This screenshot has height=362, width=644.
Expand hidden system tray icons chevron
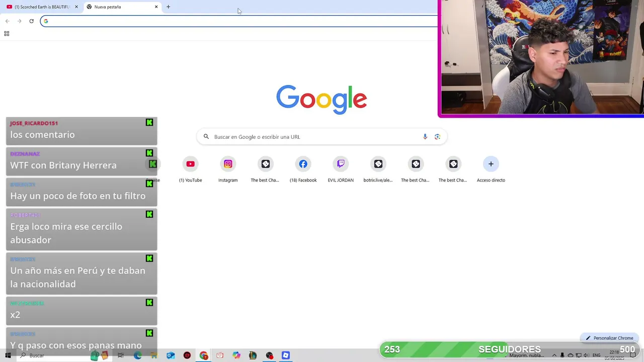point(554,355)
